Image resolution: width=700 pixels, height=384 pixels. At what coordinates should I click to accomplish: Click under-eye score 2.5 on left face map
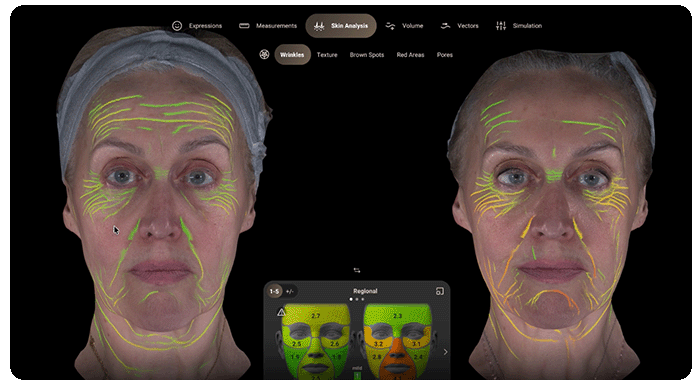296,344
